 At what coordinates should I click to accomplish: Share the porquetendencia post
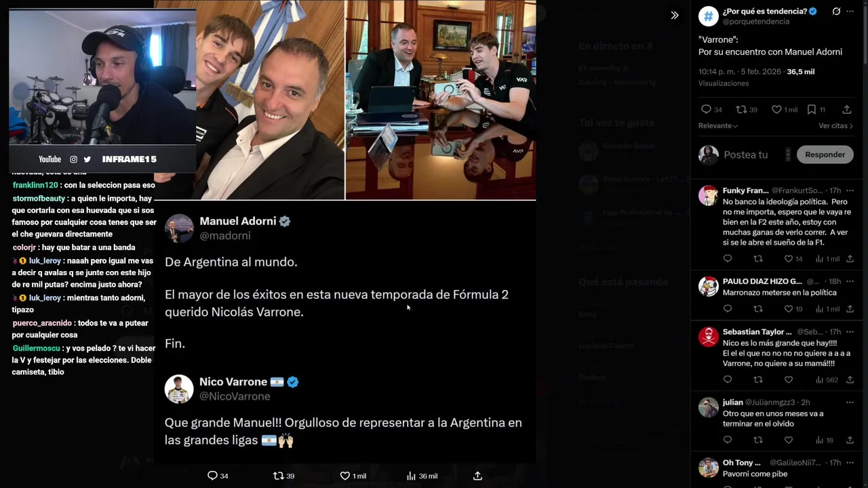click(x=847, y=109)
